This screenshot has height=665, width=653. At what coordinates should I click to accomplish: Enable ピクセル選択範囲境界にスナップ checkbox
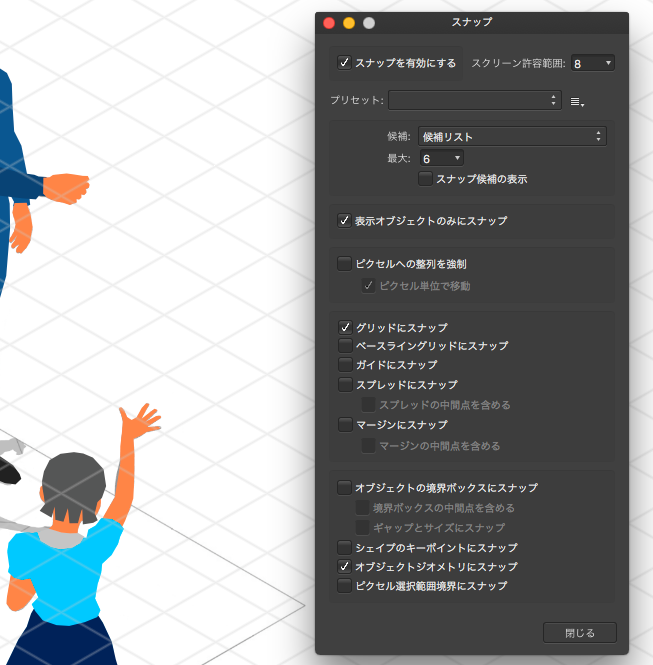(x=344, y=586)
